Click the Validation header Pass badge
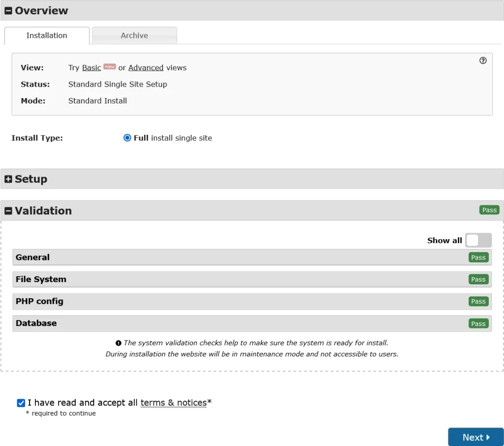Screen dimensions: 504x446 pyautogui.click(x=489, y=210)
